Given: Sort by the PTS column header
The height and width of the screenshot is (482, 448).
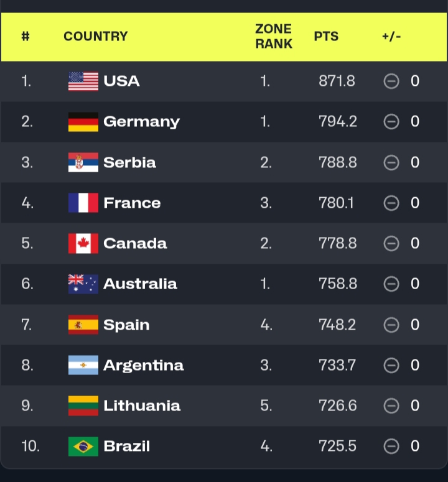Looking at the screenshot, I should [x=326, y=36].
